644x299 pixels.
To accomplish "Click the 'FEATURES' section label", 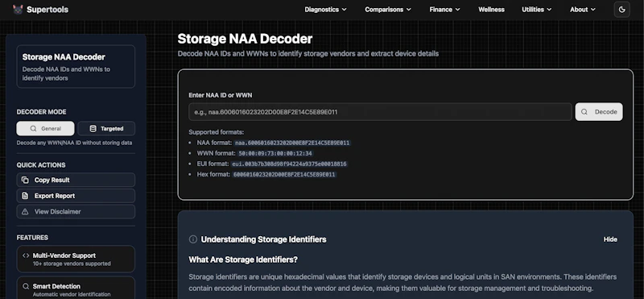I will (32, 238).
